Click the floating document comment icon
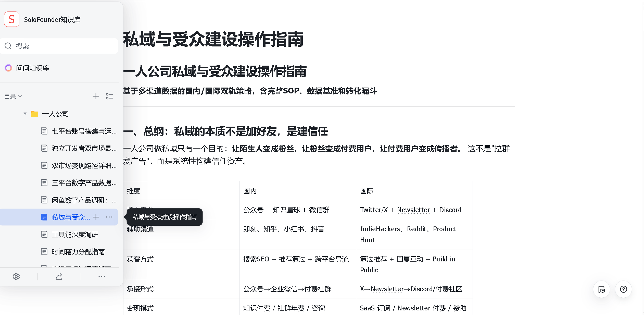Image resolution: width=644 pixels, height=315 pixels. pos(602,289)
